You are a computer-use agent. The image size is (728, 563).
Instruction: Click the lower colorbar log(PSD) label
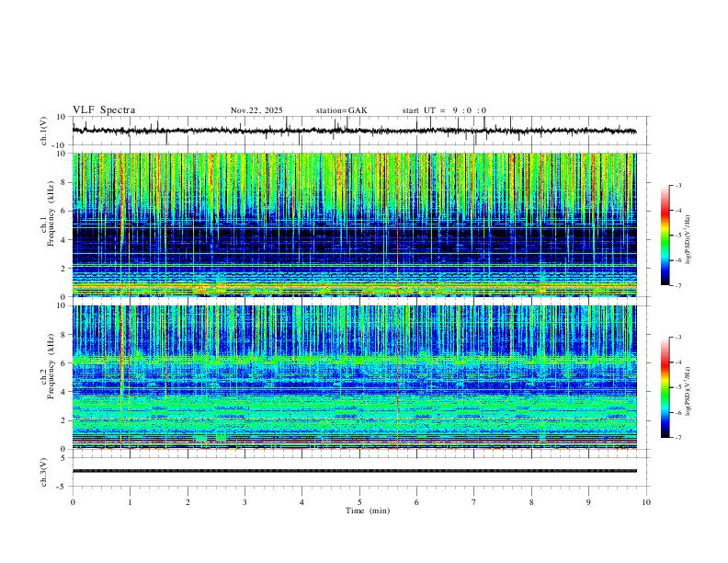[x=688, y=391]
